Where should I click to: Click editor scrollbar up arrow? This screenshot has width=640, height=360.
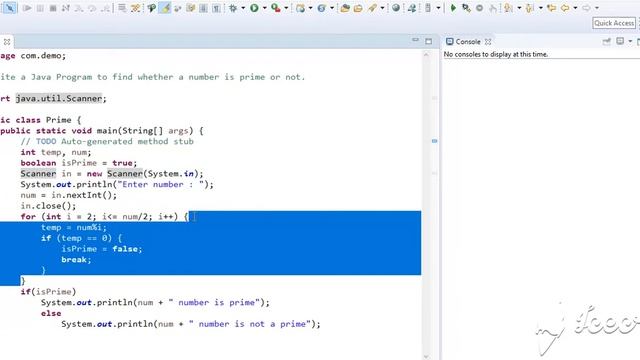pyautogui.click(x=426, y=54)
